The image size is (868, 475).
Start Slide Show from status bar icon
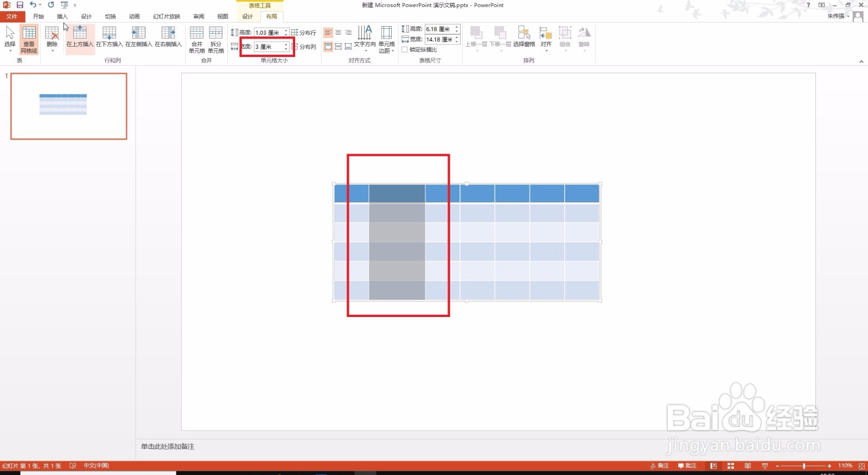pyautogui.click(x=765, y=466)
